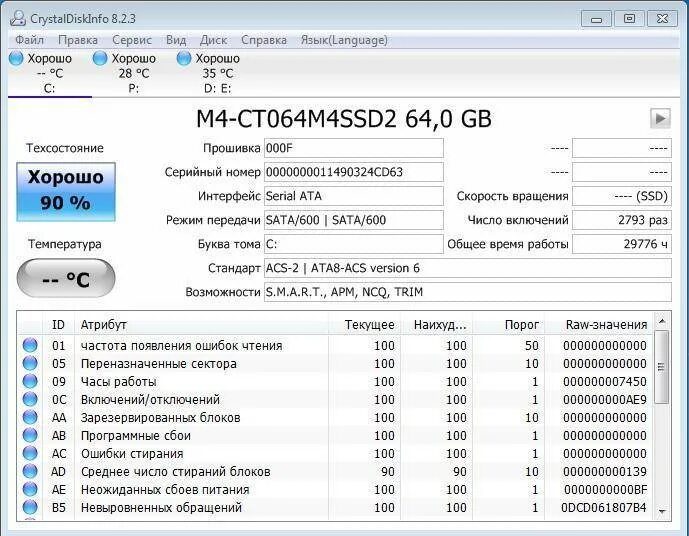Click status orb of attribute AD row

point(30,471)
